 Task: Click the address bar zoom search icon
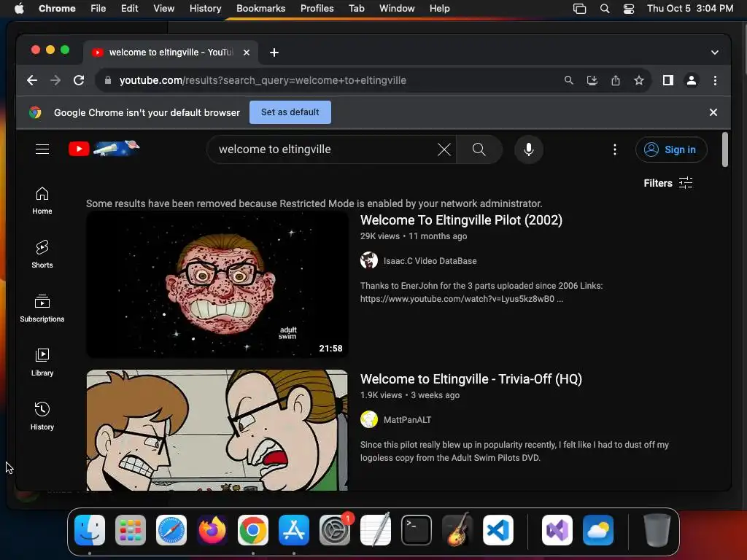(568, 80)
